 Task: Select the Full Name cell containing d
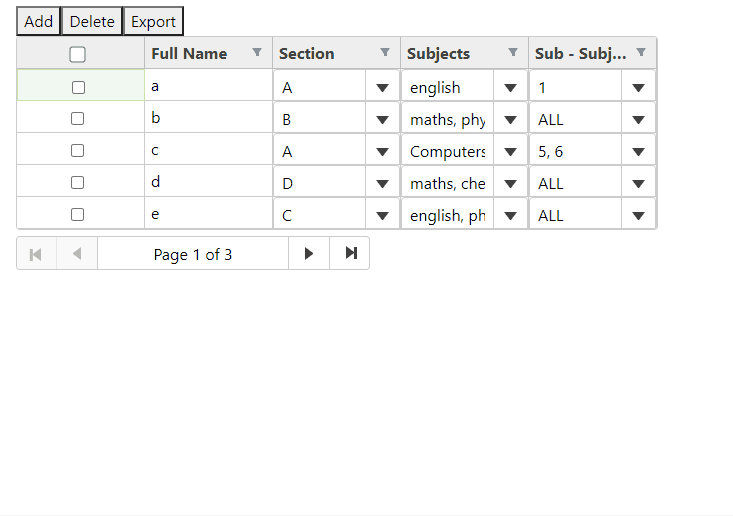208,181
